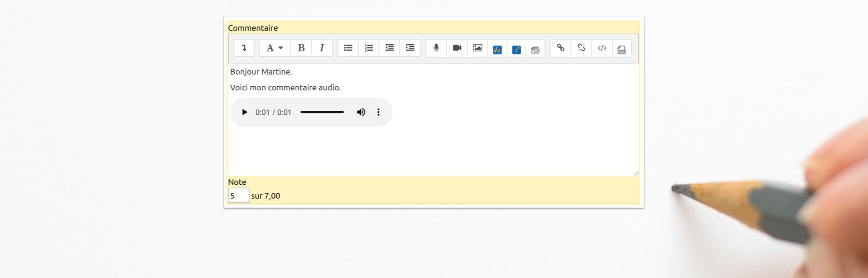Image resolution: width=868 pixels, height=278 pixels.
Task: Mute the audio player volume
Action: click(x=361, y=112)
